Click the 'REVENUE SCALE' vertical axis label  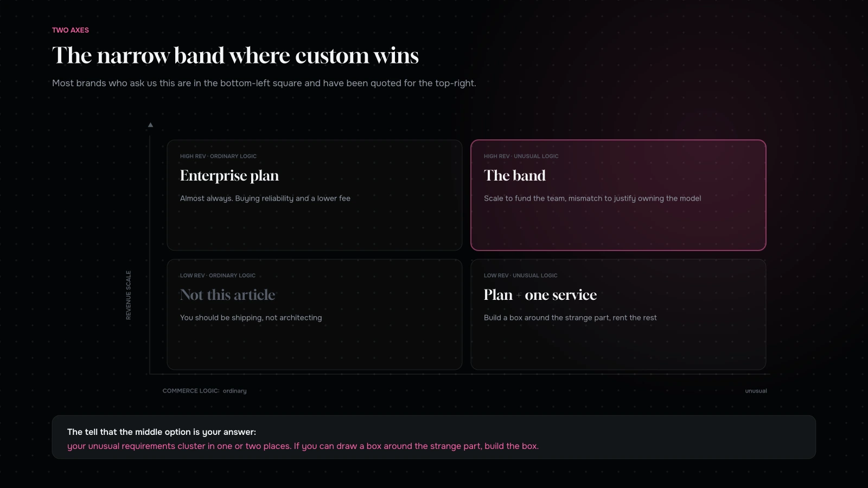click(129, 295)
